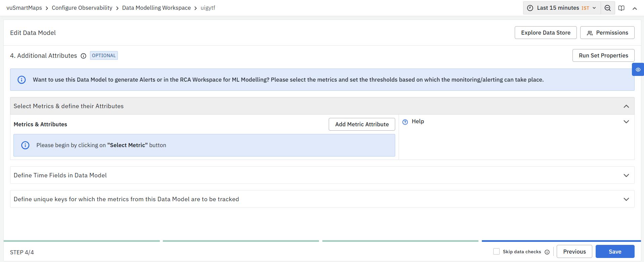Expand the Define unique keys section
This screenshot has height=262, width=644.
point(626,199)
